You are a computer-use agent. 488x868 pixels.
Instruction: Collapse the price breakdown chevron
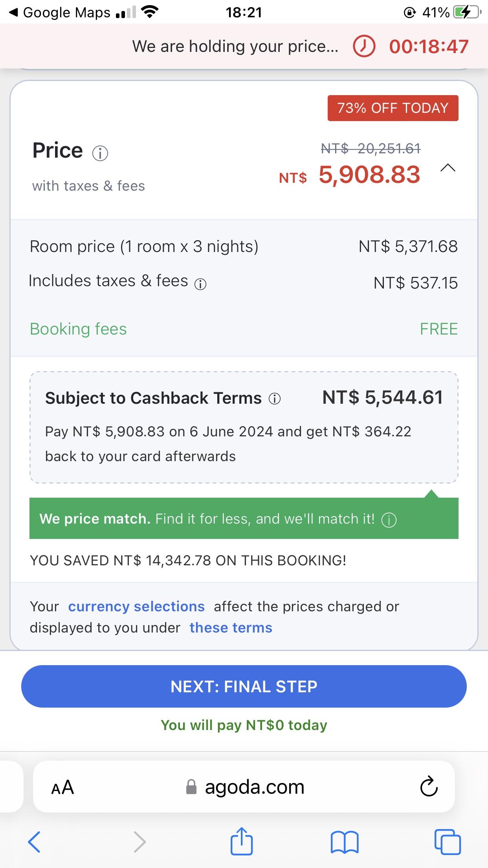pyautogui.click(x=448, y=168)
